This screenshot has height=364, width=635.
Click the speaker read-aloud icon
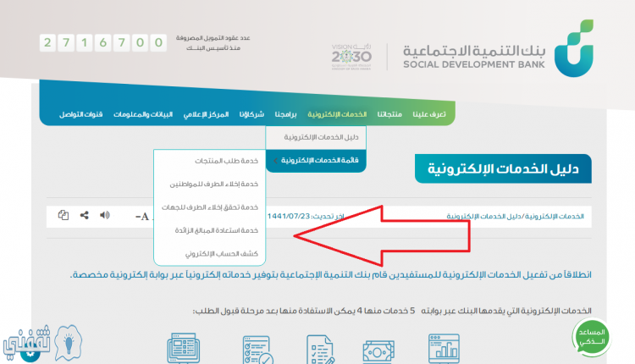tap(105, 215)
